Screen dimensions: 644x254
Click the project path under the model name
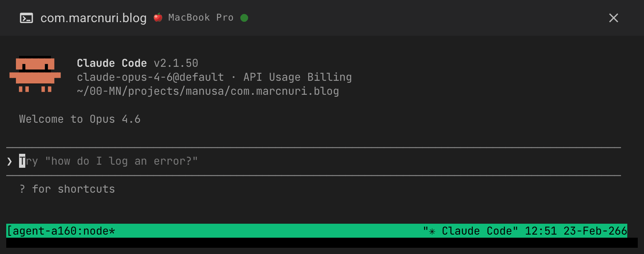coord(207,91)
